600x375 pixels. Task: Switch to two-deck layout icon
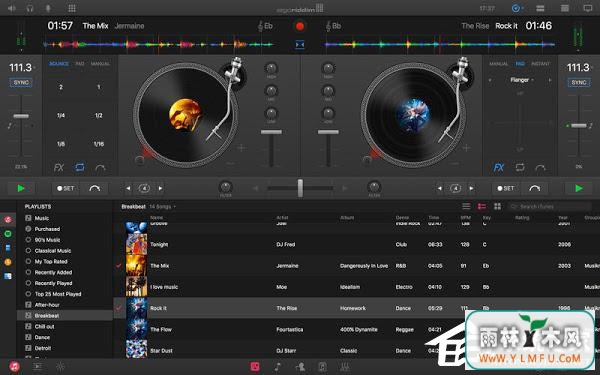(x=540, y=8)
